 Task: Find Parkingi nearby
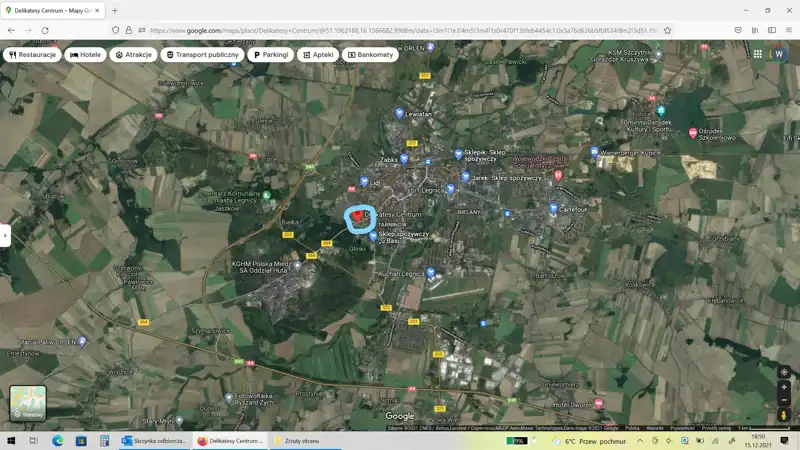coord(271,55)
